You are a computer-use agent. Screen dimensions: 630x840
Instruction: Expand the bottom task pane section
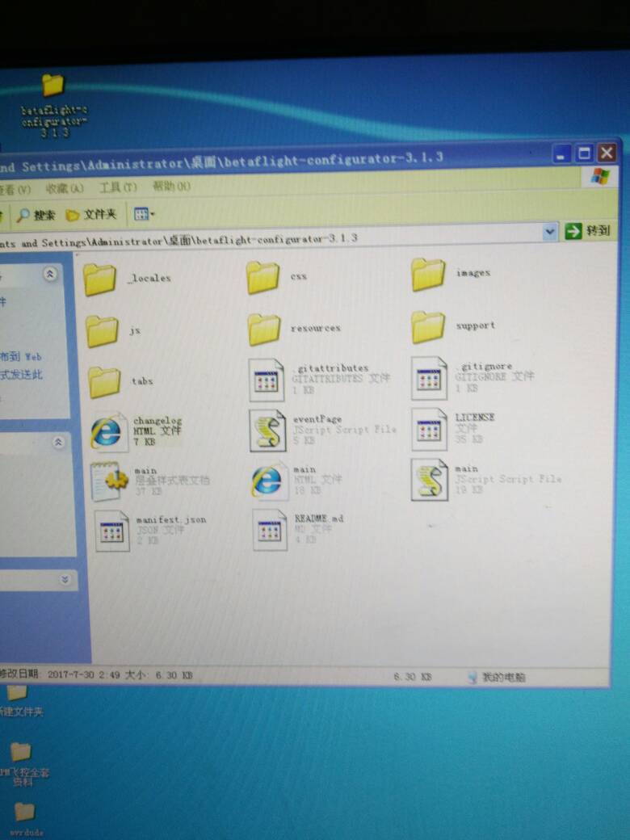tap(65, 580)
